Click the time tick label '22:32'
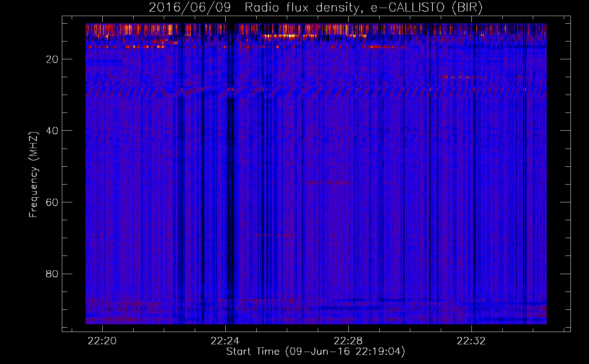 471,341
